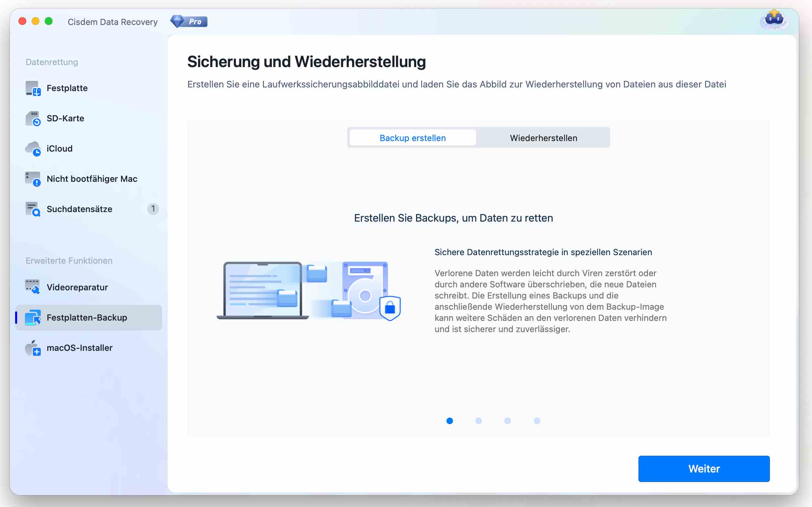Viewport: 812px width, 507px height.
Task: Switch to the Wiederherstellen tab
Action: [543, 138]
